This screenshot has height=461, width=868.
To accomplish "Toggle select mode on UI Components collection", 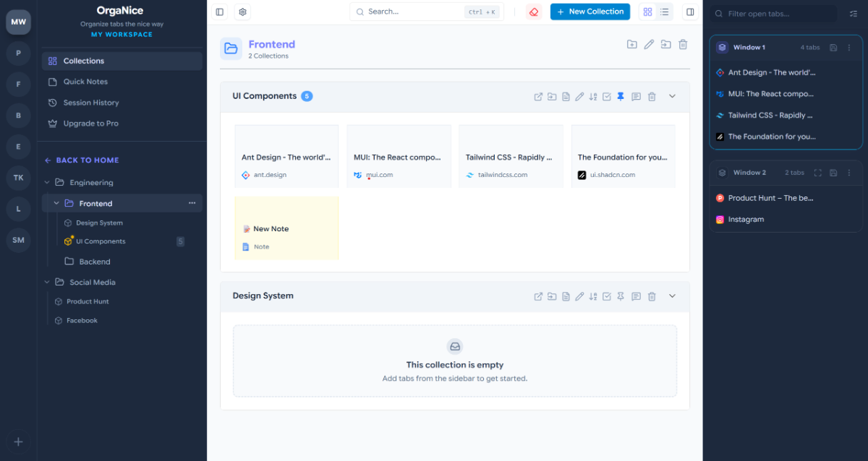I will [607, 97].
